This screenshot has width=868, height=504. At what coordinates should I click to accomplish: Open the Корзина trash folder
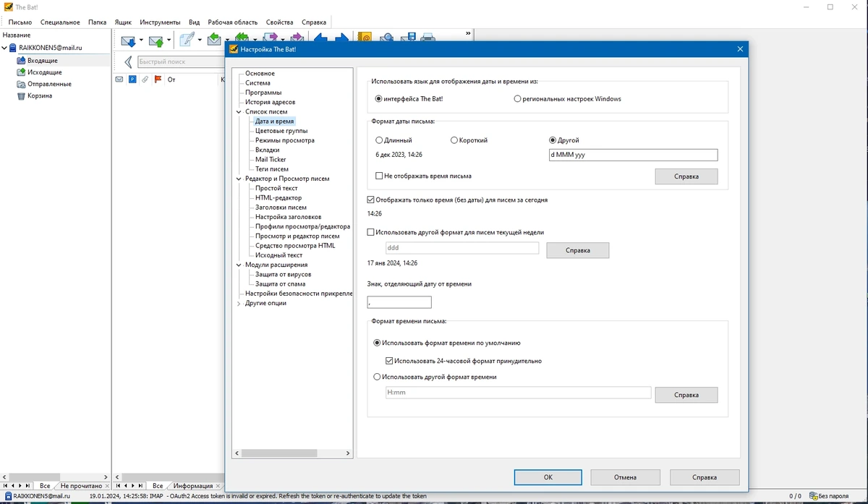[40, 95]
